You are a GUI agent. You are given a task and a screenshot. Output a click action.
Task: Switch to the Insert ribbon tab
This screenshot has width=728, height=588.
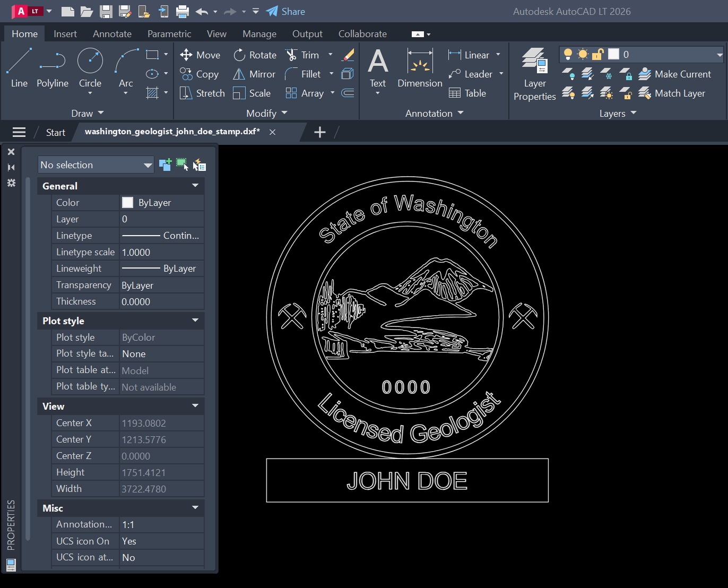65,34
